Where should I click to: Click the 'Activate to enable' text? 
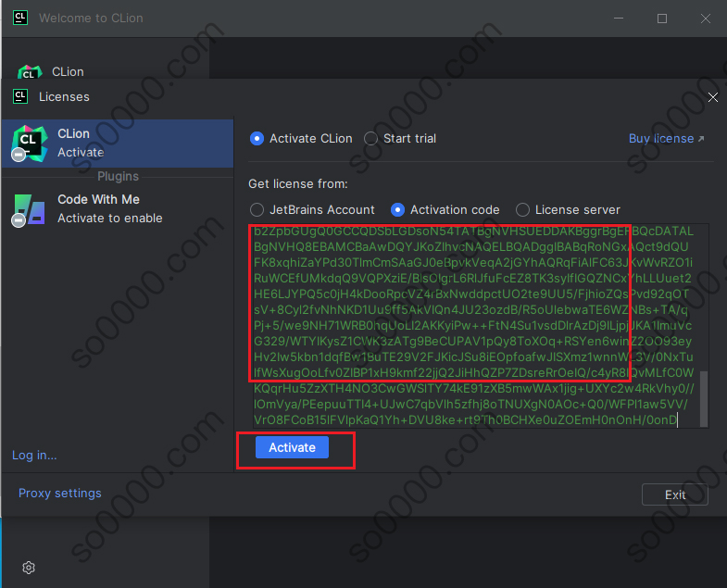[x=110, y=218]
